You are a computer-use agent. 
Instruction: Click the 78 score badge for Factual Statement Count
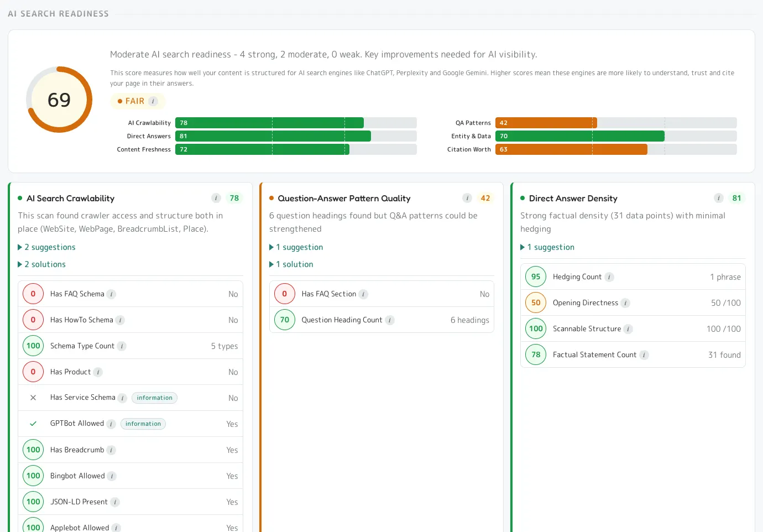536,354
